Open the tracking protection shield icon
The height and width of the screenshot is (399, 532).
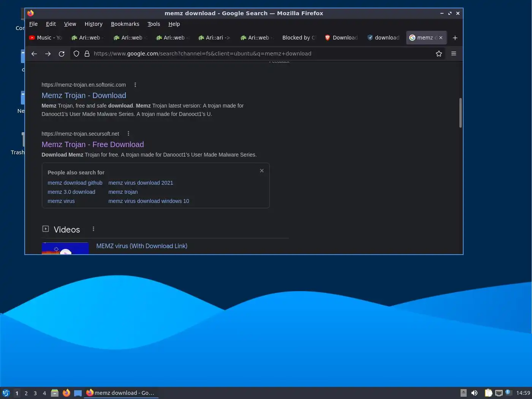[76, 54]
